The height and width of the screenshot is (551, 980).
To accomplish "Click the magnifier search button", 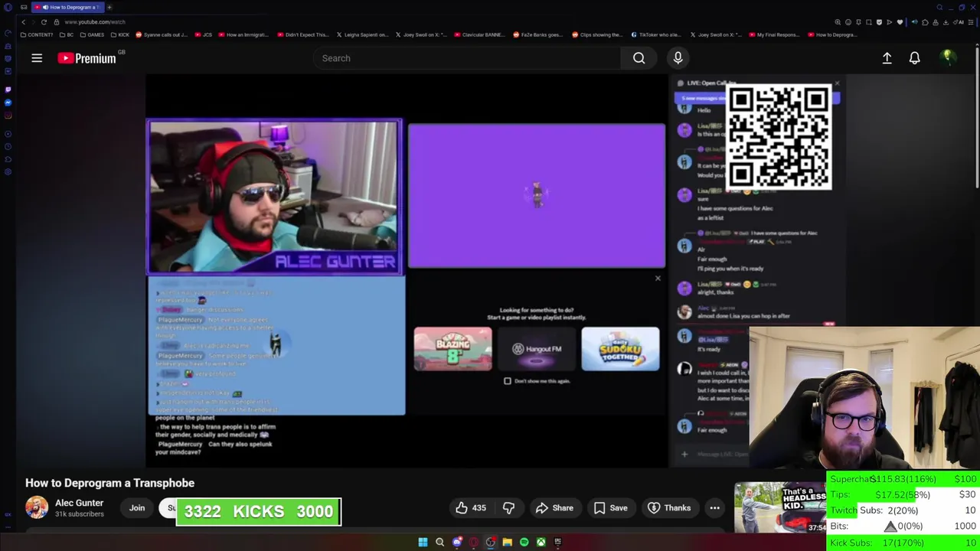I will pos(639,58).
